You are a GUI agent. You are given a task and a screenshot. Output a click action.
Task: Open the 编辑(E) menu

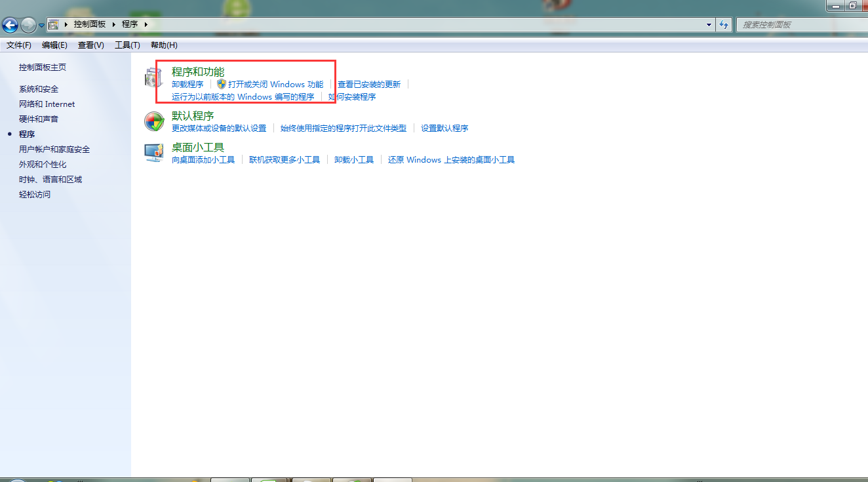[x=54, y=45]
